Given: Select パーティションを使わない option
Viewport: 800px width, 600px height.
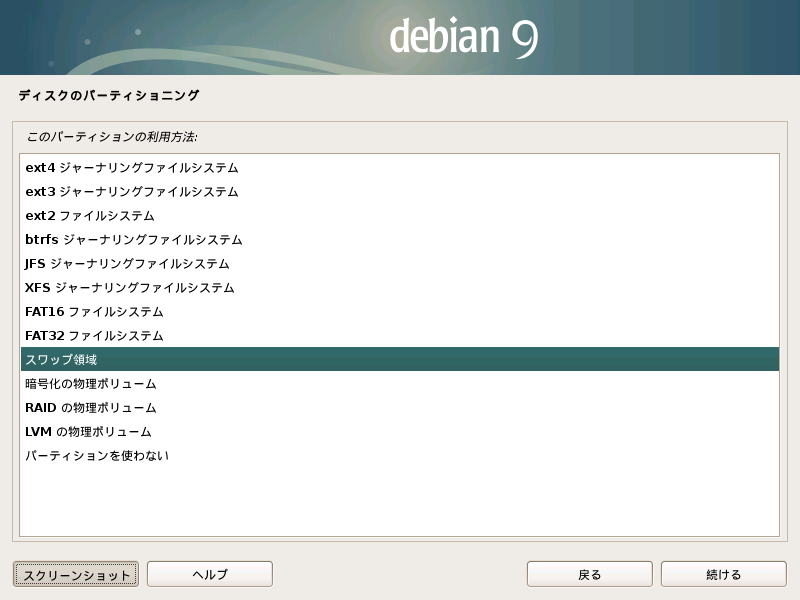Looking at the screenshot, I should click(x=97, y=456).
